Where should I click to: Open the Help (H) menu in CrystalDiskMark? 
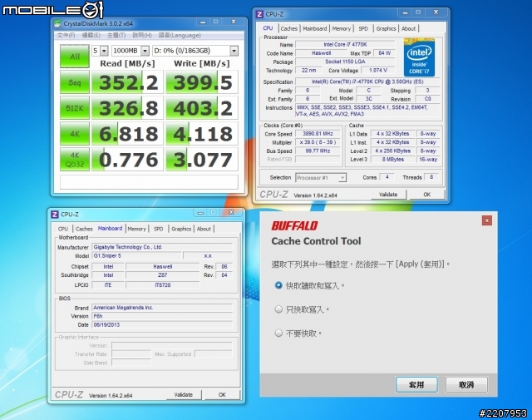coord(142,35)
